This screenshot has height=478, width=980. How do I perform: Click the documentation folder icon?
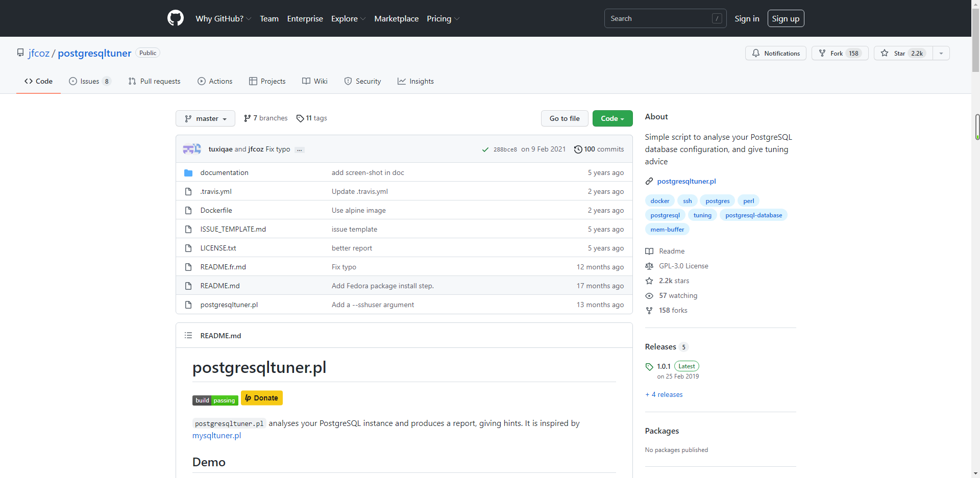click(188, 172)
